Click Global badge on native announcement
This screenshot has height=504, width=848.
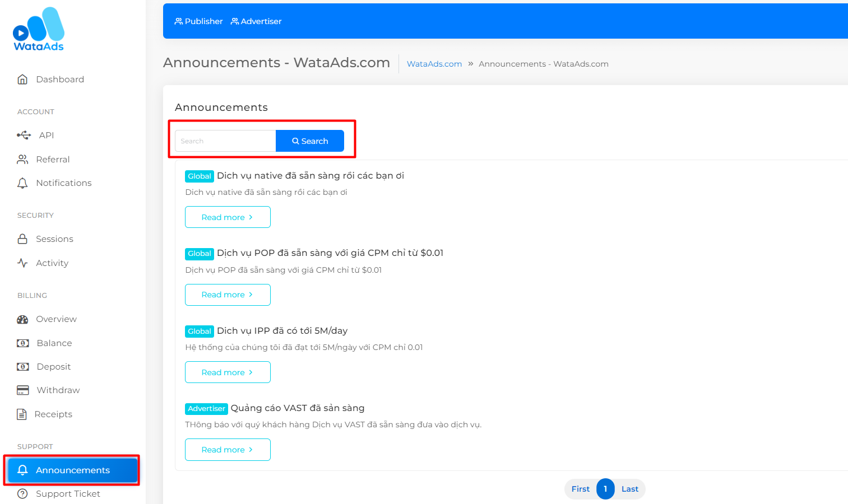pos(200,176)
